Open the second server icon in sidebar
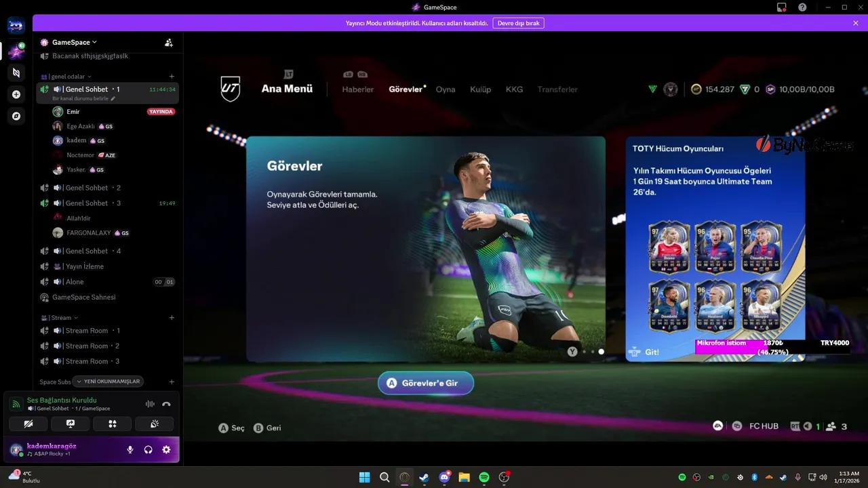The width and height of the screenshot is (868, 488). [16, 73]
